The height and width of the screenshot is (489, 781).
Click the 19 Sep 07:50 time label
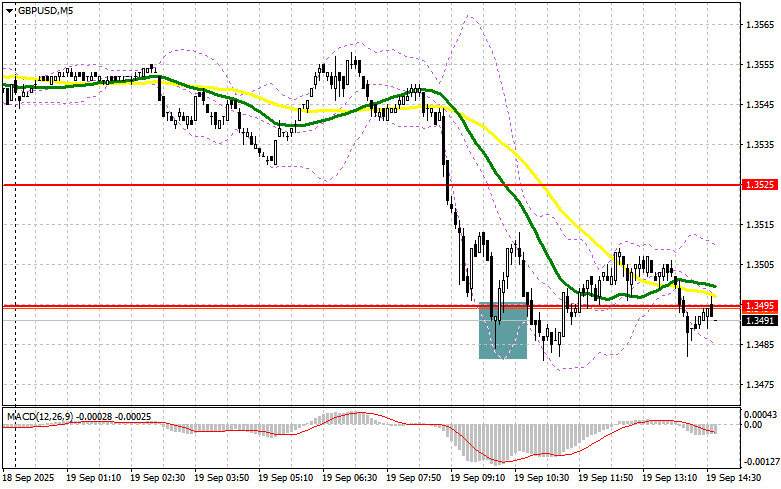click(413, 478)
